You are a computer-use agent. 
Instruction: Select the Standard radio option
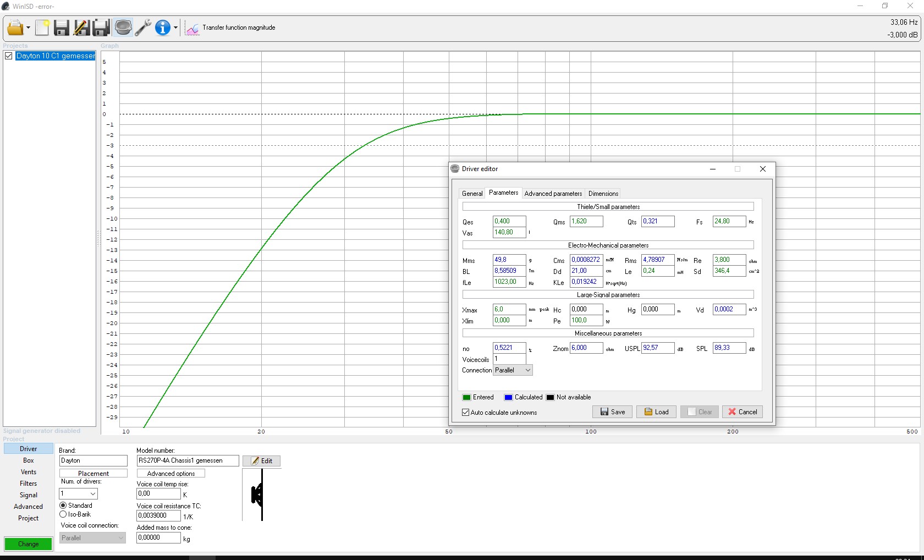[63, 506]
